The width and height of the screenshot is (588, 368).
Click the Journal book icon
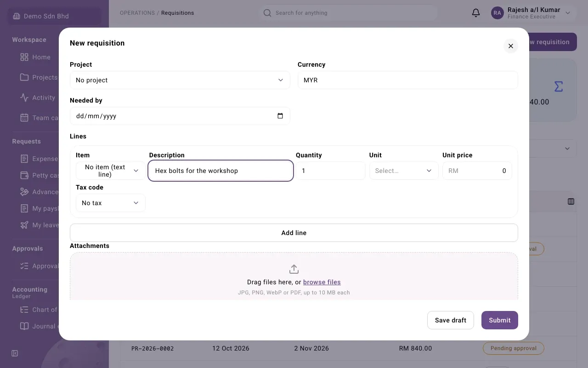click(24, 326)
